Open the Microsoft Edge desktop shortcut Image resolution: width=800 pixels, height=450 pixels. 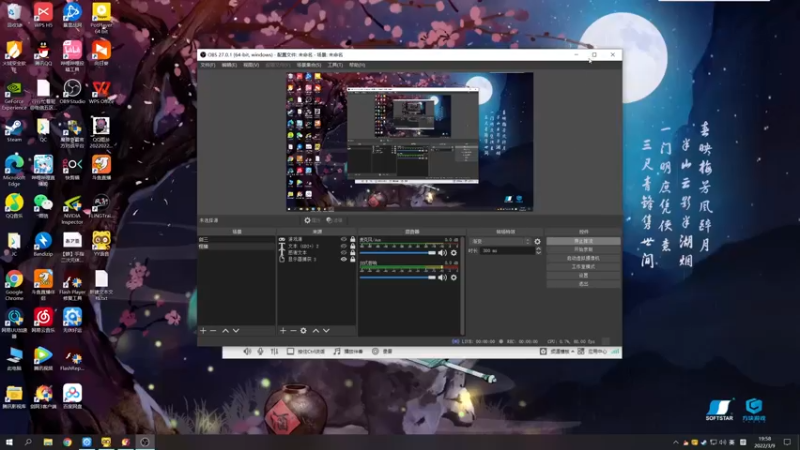(14, 170)
